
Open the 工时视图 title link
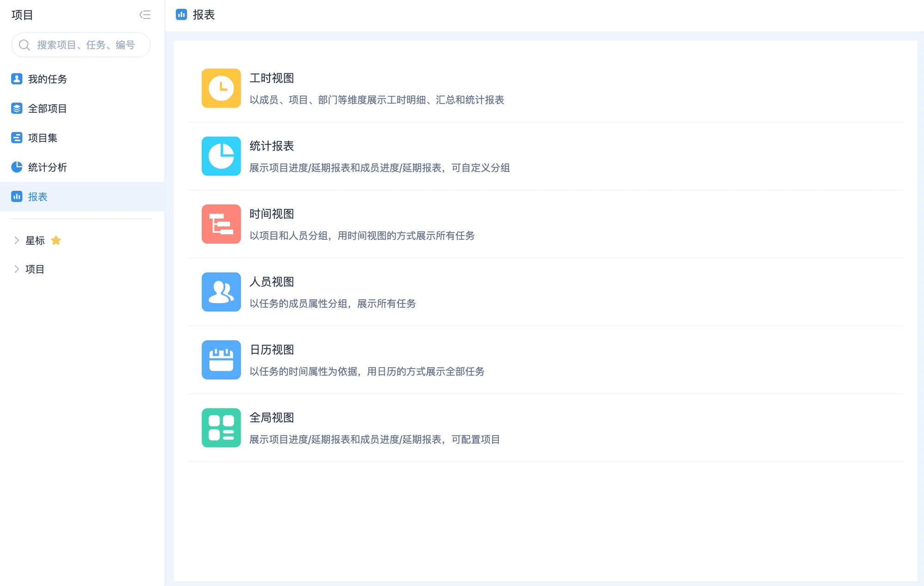272,78
